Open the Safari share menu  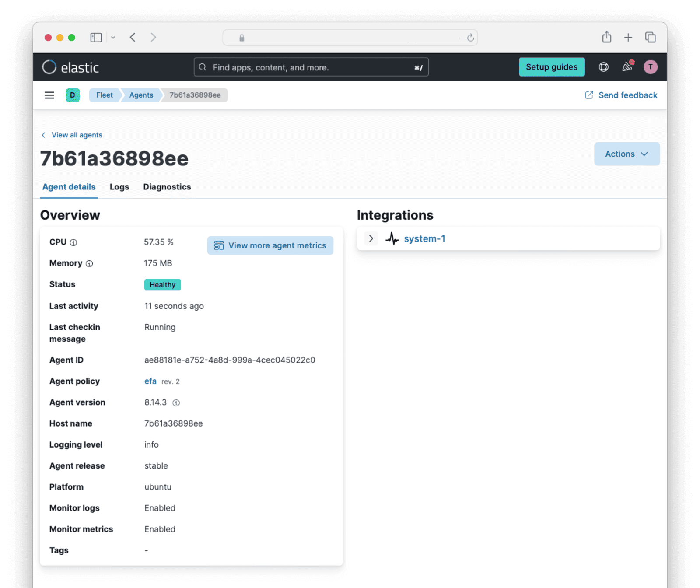pyautogui.click(x=606, y=37)
